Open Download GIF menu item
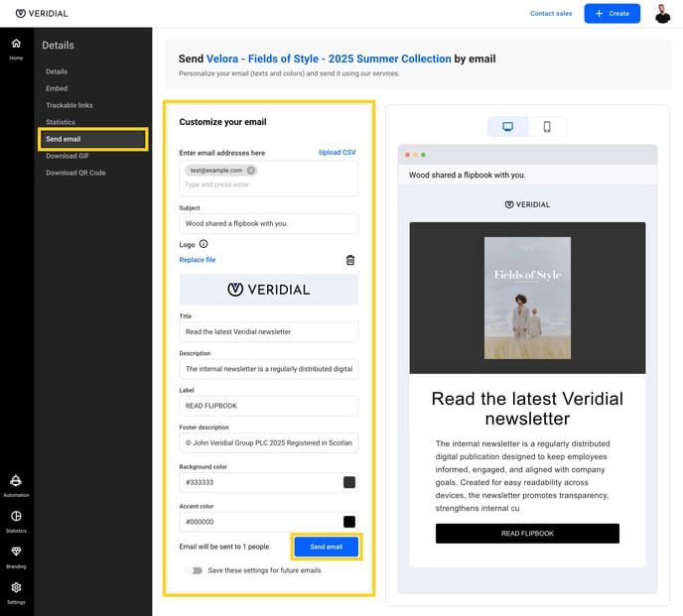The height and width of the screenshot is (616, 683). click(x=68, y=156)
